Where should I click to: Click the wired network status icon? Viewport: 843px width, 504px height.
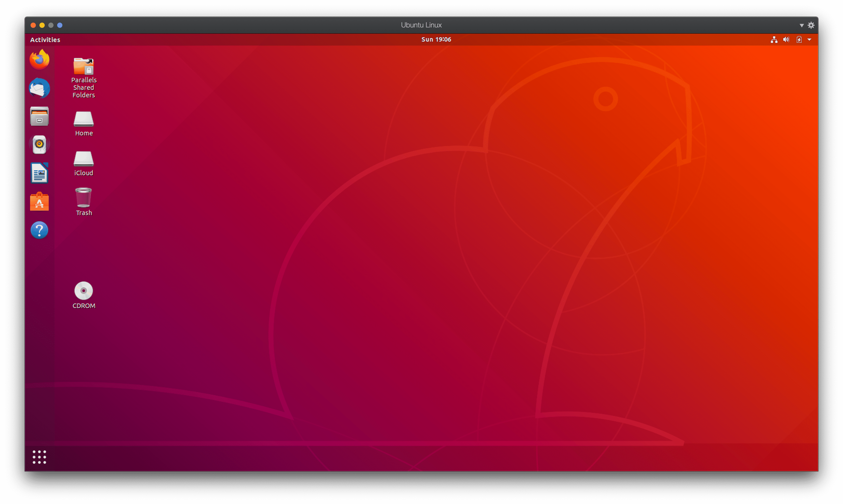pos(774,40)
